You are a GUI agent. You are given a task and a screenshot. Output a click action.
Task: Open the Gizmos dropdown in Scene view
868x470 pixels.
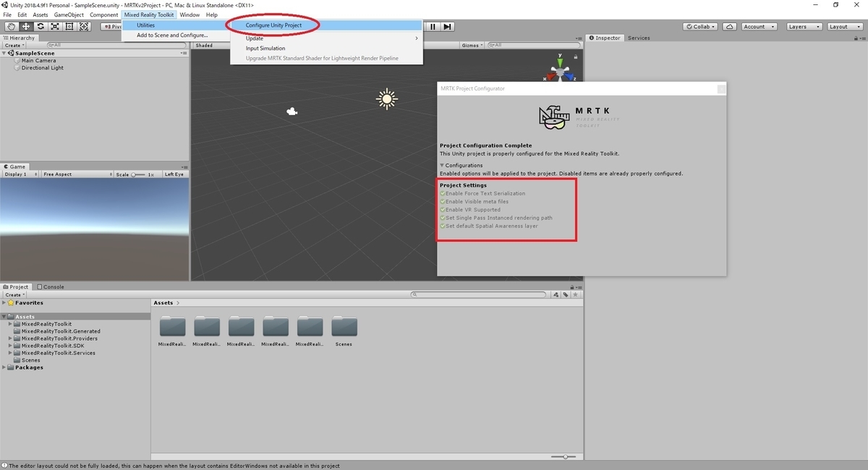click(472, 45)
